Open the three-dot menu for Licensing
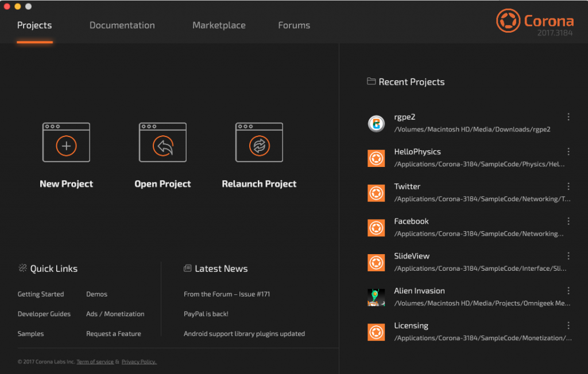The width and height of the screenshot is (588, 374). [x=568, y=326]
